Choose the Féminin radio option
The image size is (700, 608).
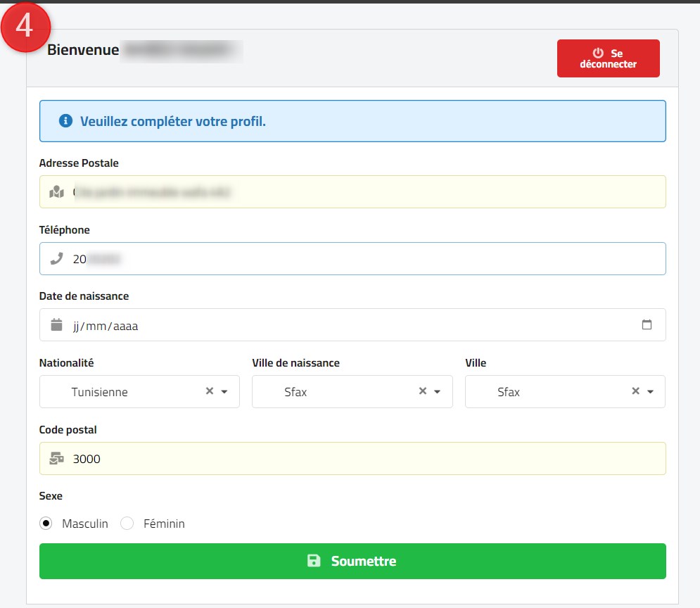(x=127, y=524)
